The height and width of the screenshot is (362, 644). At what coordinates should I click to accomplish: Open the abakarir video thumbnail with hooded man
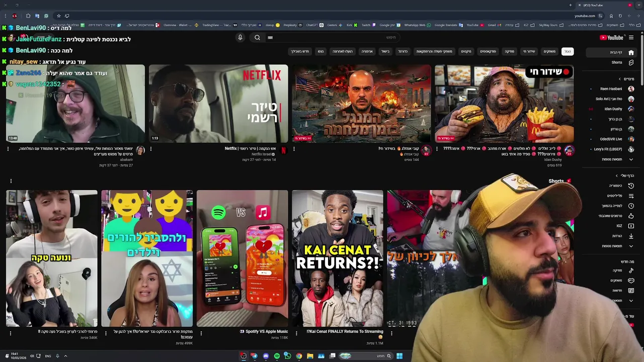[75, 104]
